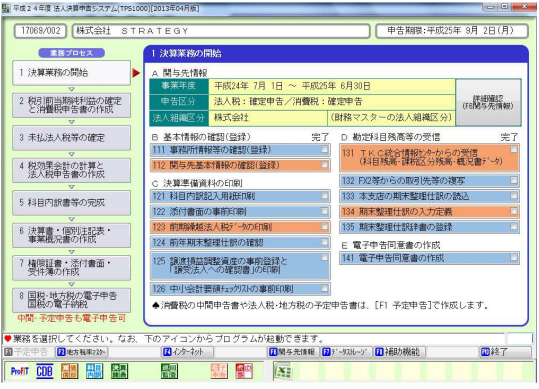Click the F6 関与先情報 function key
This screenshot has height=389, width=539.
293,352
